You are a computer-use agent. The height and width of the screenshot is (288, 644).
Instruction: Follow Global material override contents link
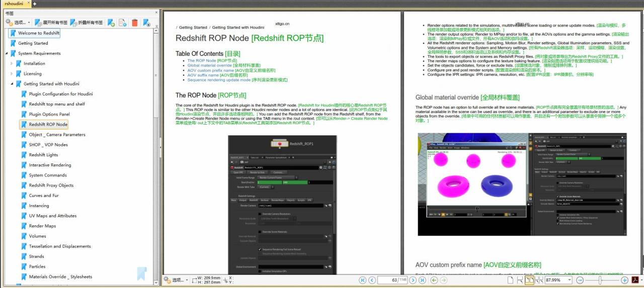209,65
